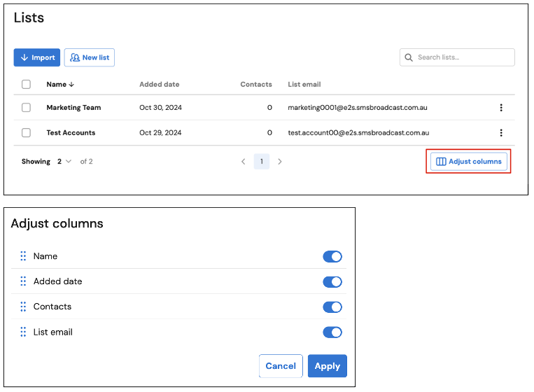
Task: Click the drag handle beside Name column
Action: pyautogui.click(x=23, y=256)
